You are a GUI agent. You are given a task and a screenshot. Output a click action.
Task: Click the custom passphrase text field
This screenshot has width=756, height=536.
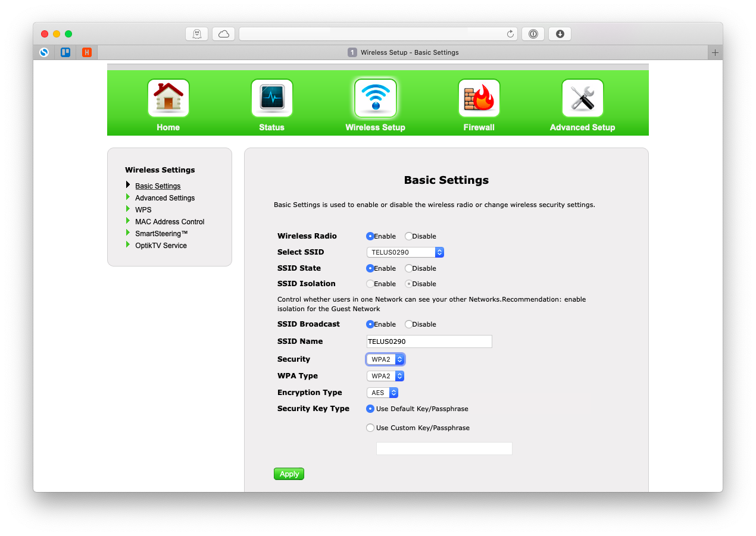(444, 448)
